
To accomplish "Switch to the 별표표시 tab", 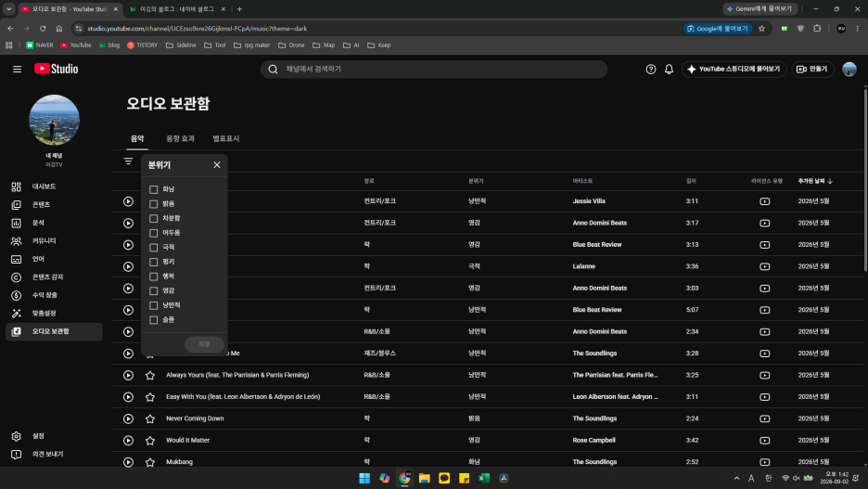I will (226, 138).
